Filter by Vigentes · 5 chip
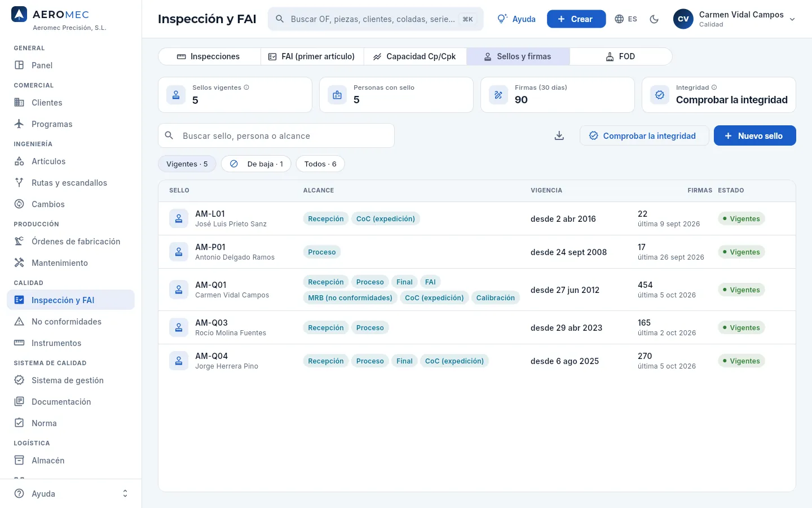Screen dimensions: 812x508 point(187,164)
